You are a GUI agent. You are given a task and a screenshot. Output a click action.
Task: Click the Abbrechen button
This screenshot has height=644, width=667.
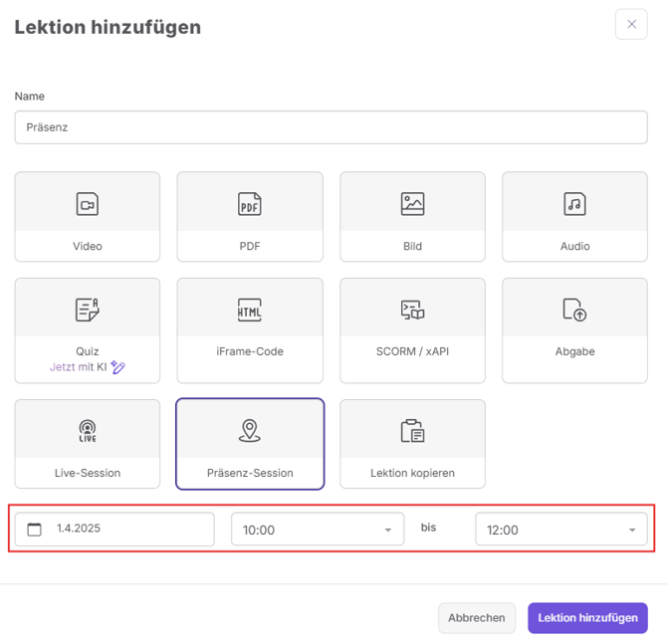pyautogui.click(x=477, y=618)
